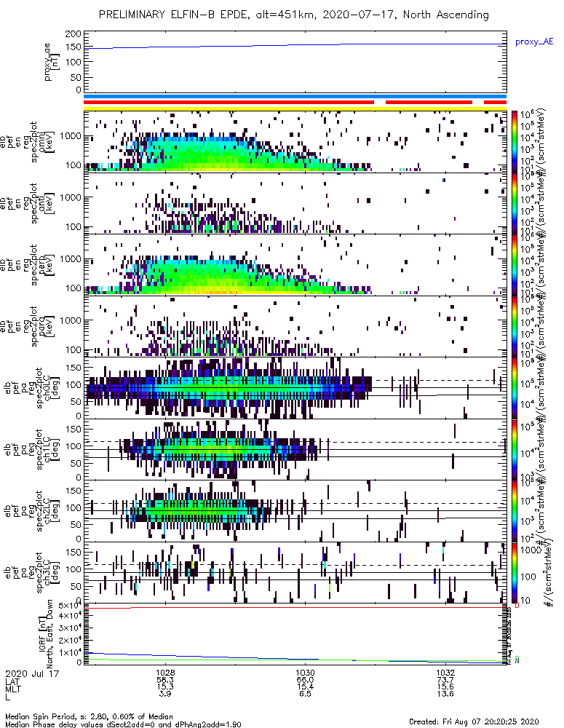Click the latitude value '58.3'

tap(165, 680)
